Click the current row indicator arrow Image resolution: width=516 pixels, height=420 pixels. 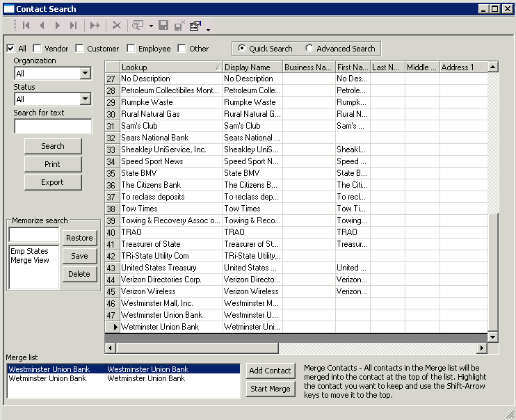[x=112, y=328]
